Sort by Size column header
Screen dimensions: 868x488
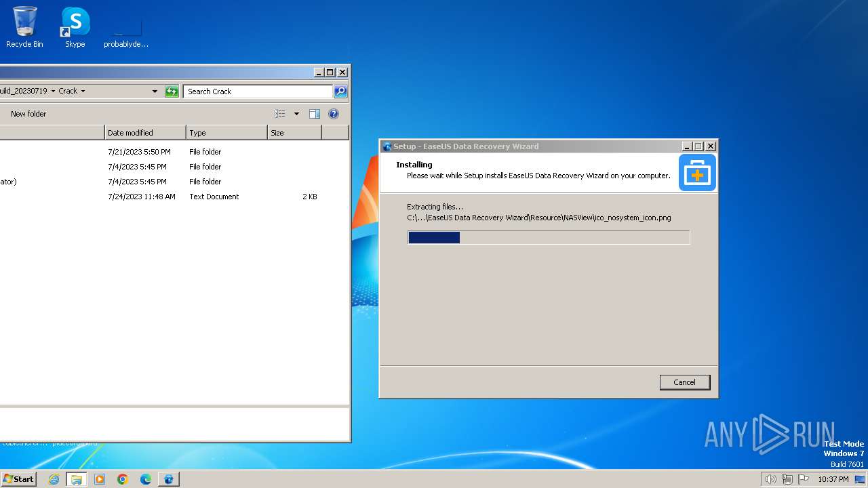[x=295, y=133]
